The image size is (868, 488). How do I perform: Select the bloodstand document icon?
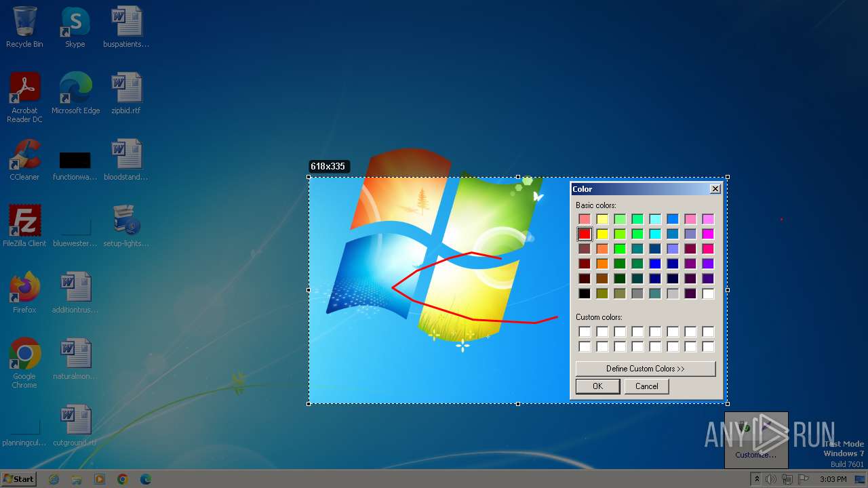point(126,160)
